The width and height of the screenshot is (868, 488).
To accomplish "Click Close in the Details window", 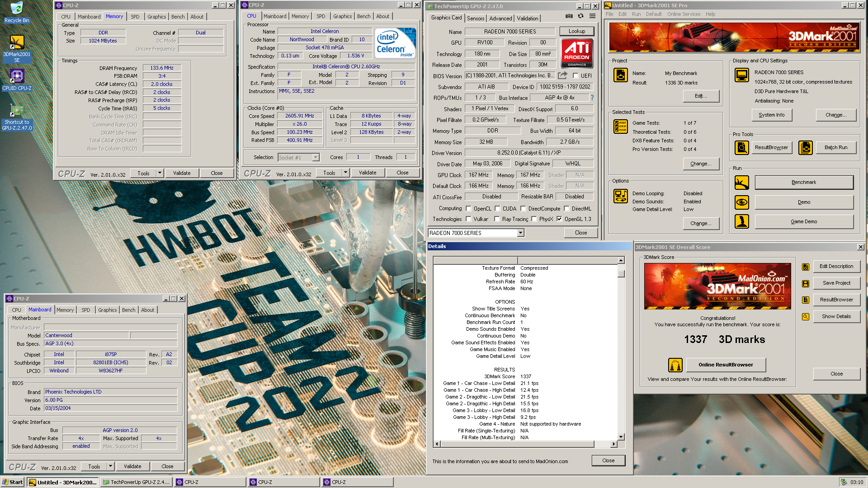I will tap(608, 460).
